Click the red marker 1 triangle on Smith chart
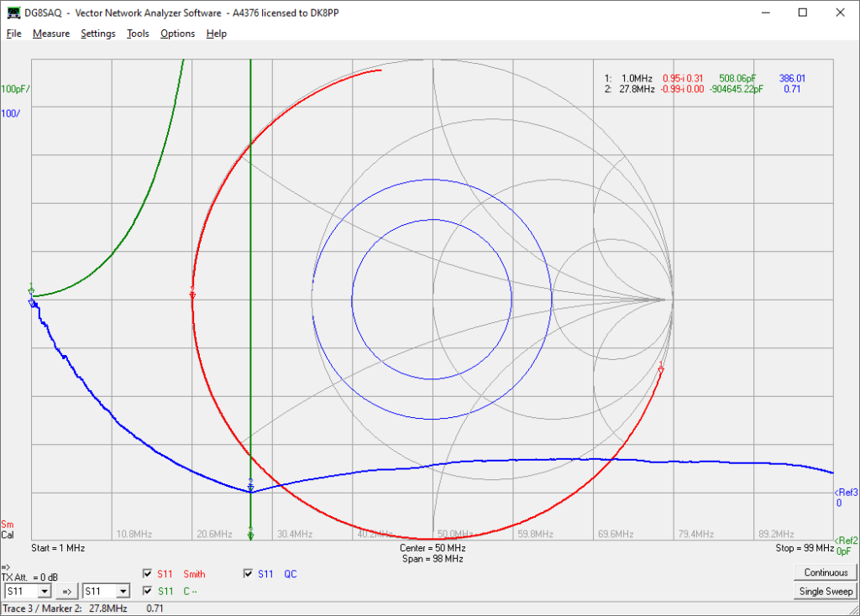 tap(661, 370)
